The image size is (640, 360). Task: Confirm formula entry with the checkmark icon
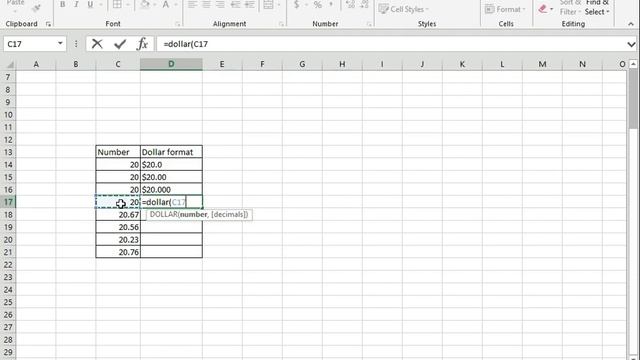click(120, 44)
